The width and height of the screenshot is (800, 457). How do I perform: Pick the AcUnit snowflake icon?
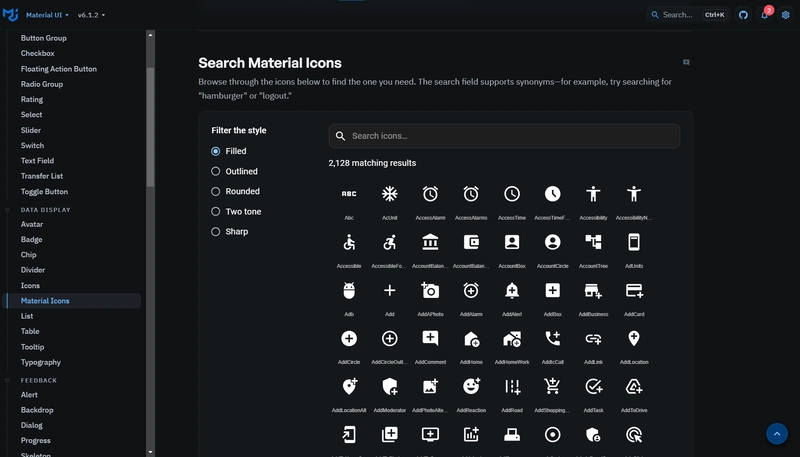click(x=390, y=194)
